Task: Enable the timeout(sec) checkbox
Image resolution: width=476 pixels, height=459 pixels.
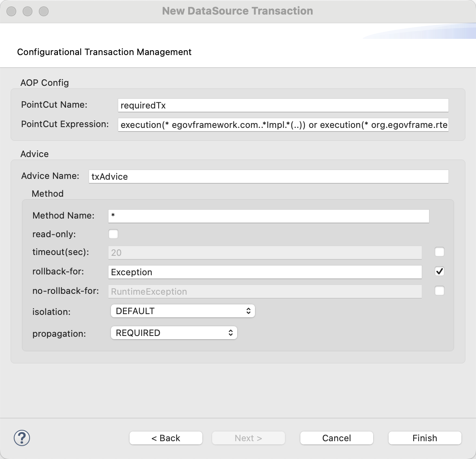Action: [x=439, y=252]
